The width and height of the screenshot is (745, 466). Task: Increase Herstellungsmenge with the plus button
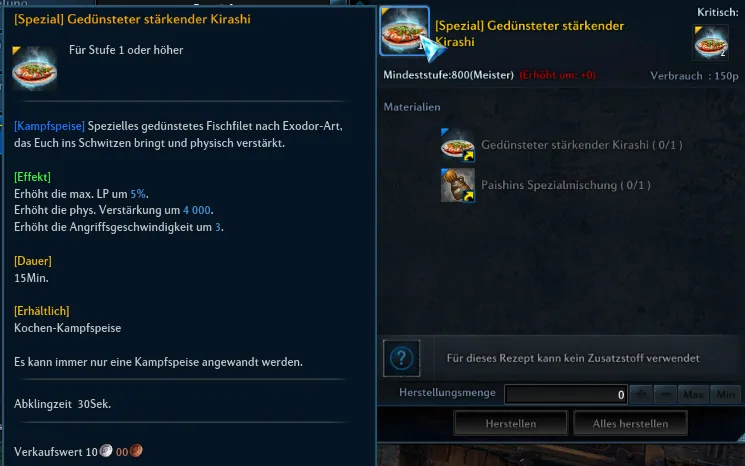point(641,394)
